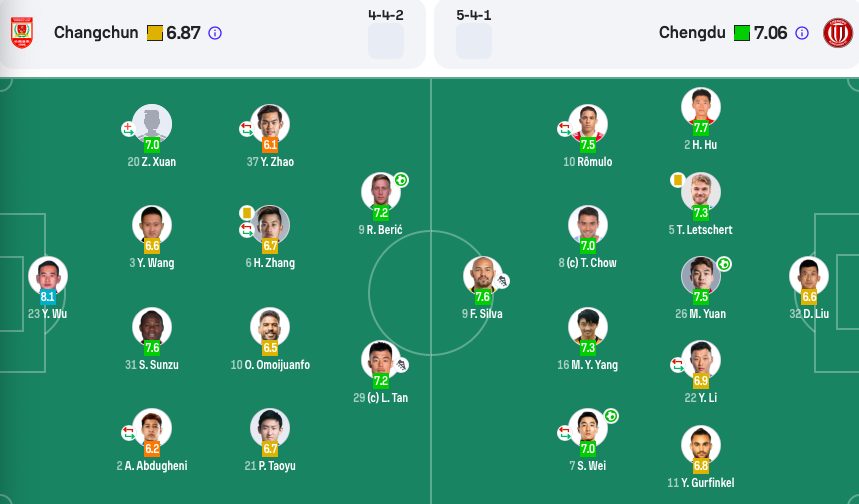Viewport: 859px width, 504px height.
Task: Click D. Liu goalkeeper player photo
Action: point(809,276)
